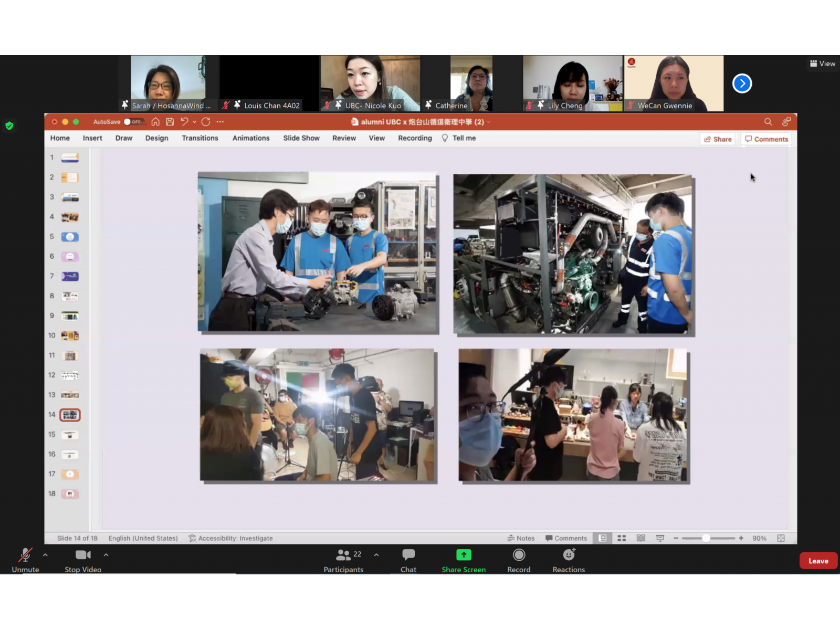Click the Save icon in title bar
This screenshot has height=630, width=840.
click(x=170, y=122)
